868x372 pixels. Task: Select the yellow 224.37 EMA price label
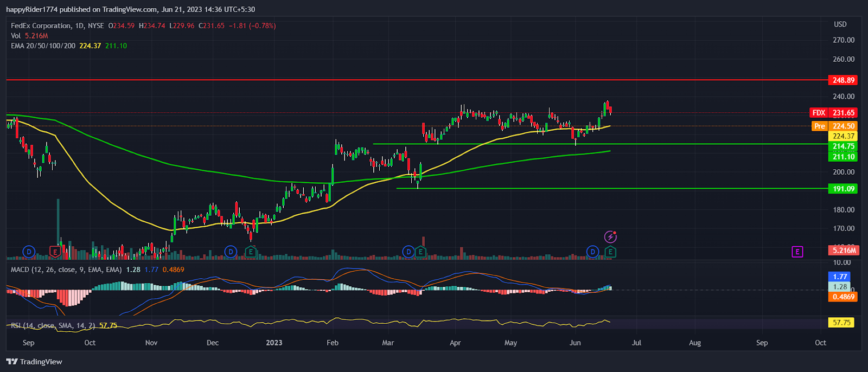[x=843, y=136]
